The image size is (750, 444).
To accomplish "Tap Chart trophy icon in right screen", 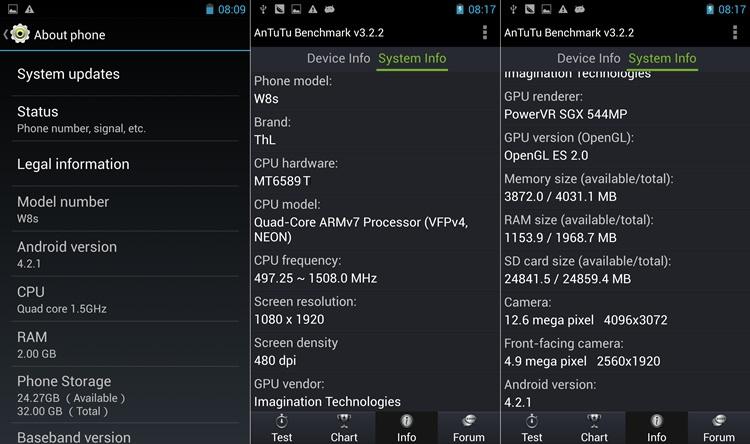I will click(594, 421).
